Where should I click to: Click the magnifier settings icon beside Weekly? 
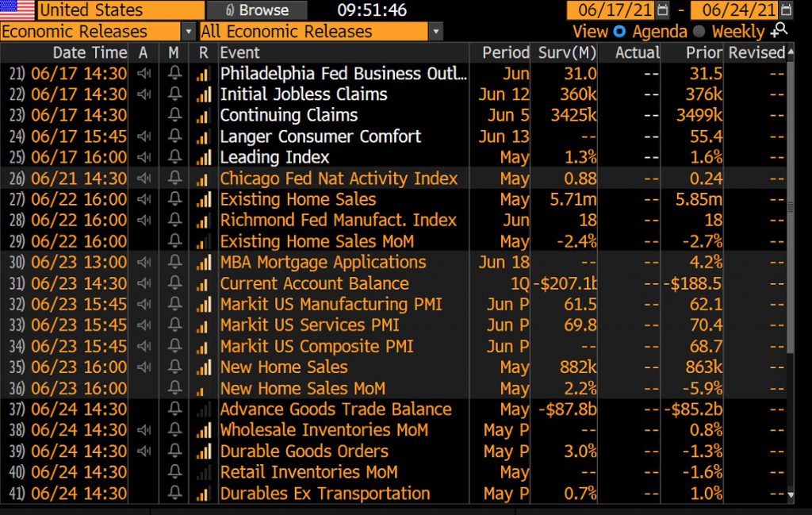tap(779, 31)
